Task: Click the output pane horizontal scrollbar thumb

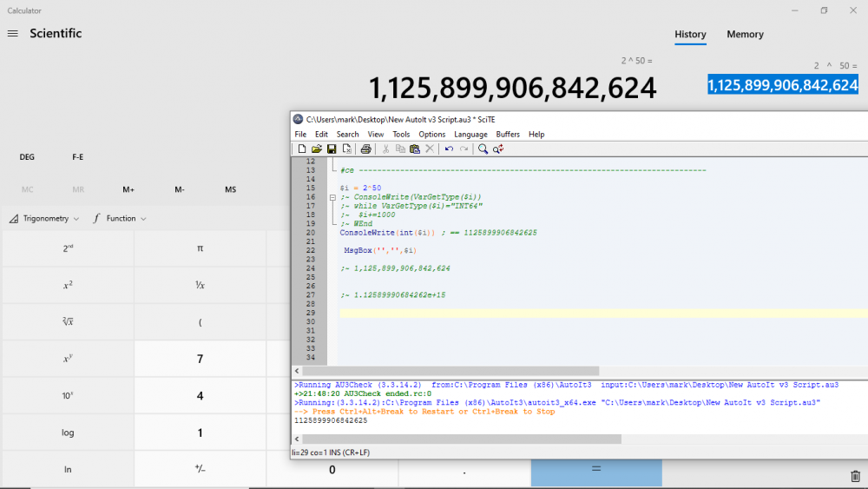Action: pos(462,439)
